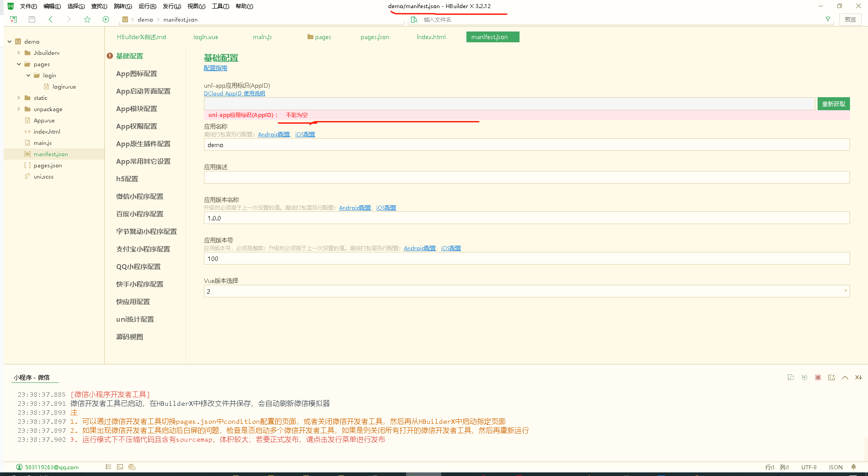
Task: Click the run play icon in toolbar
Action: 106,19
